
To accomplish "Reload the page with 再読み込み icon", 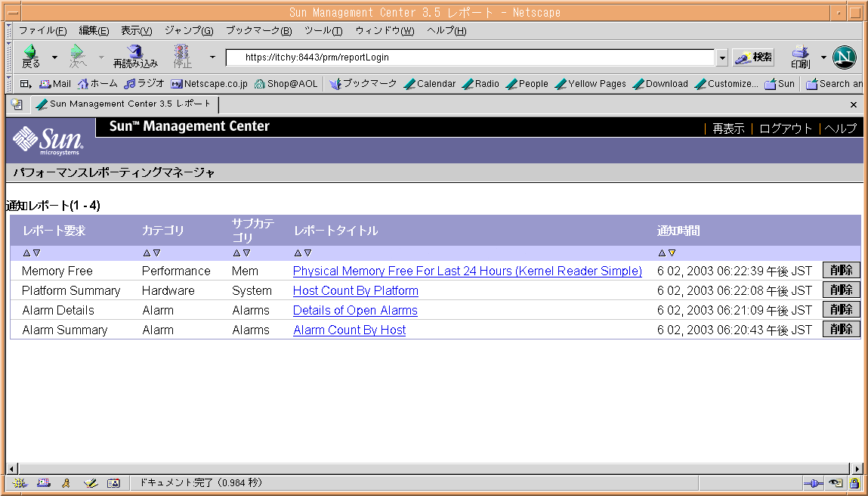I will (135, 57).
